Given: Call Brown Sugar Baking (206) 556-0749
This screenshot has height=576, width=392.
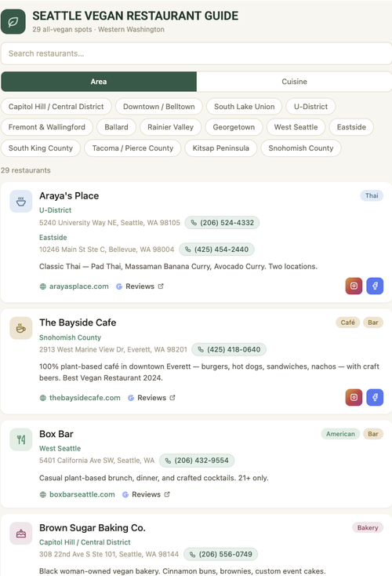Looking at the screenshot, I should pyautogui.click(x=220, y=554).
